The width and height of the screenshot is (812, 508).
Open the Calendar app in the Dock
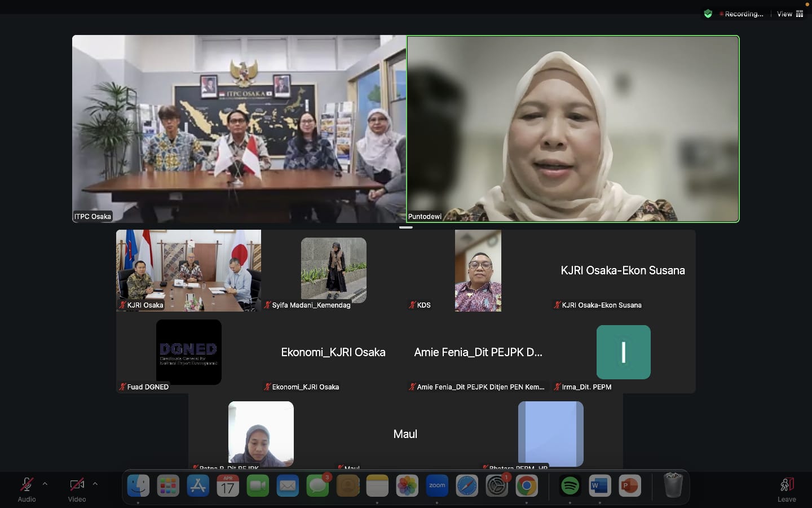[x=228, y=485]
